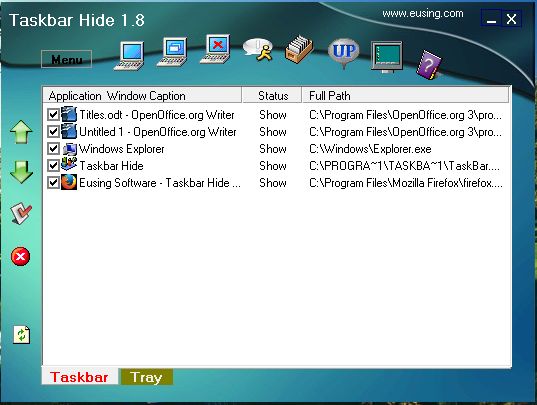Uncheck the Titles.odt OpenOffice Writer checkbox
The width and height of the screenshot is (537, 405).
tap(53, 115)
